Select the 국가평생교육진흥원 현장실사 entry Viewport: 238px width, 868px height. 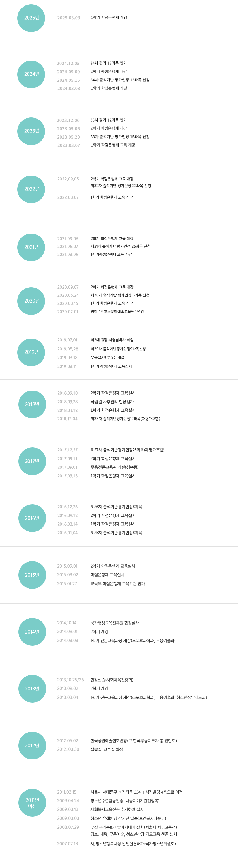tap(115, 623)
